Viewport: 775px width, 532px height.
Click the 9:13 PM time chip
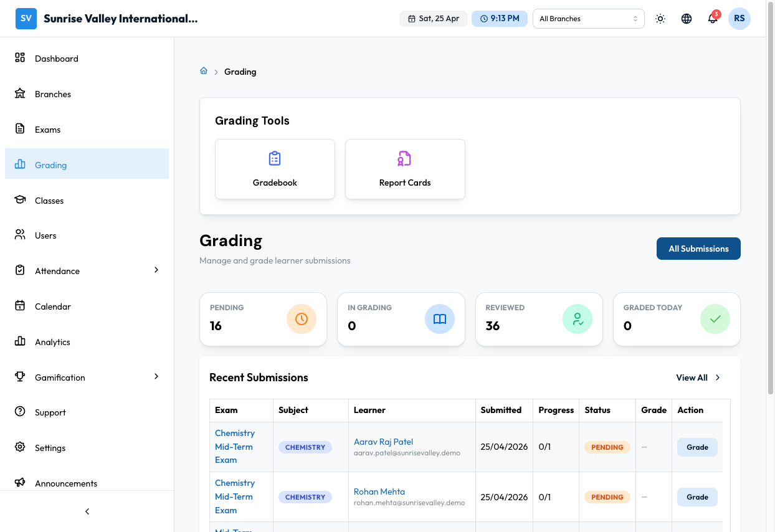pos(500,19)
